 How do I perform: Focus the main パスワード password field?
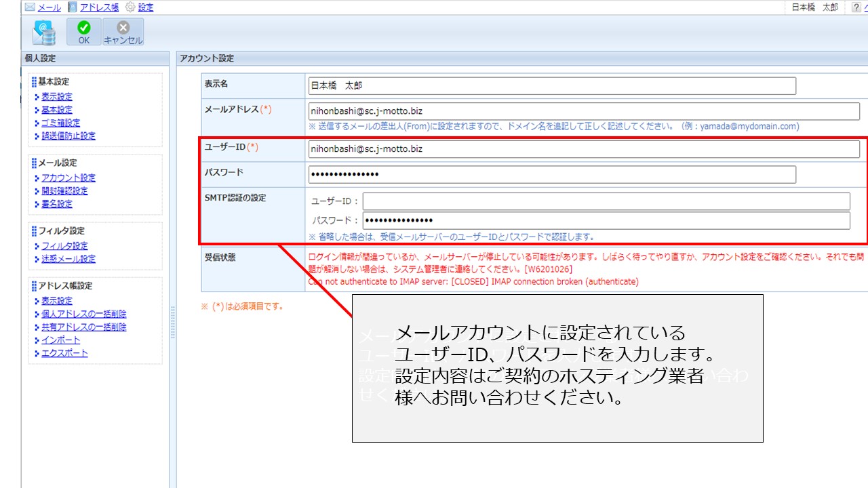click(551, 175)
